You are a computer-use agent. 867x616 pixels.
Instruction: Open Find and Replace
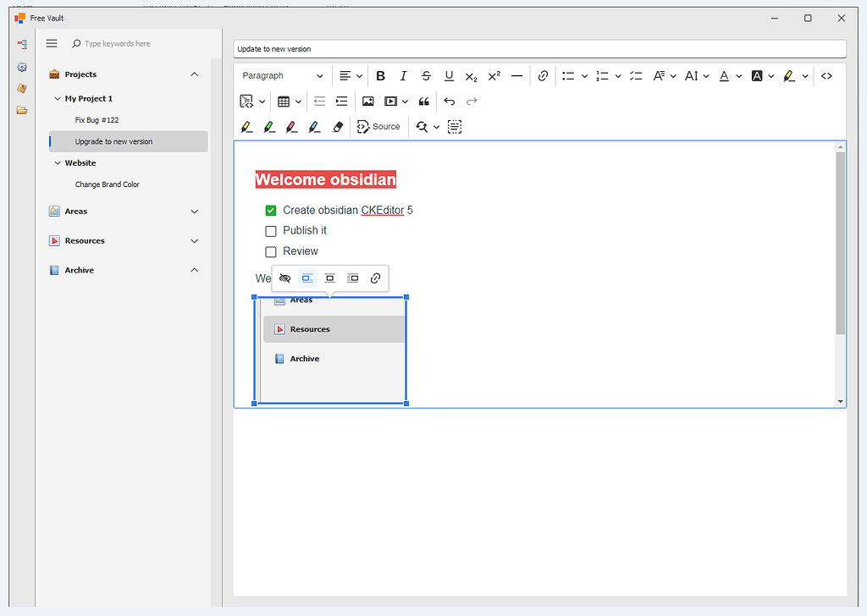pyautogui.click(x=422, y=126)
